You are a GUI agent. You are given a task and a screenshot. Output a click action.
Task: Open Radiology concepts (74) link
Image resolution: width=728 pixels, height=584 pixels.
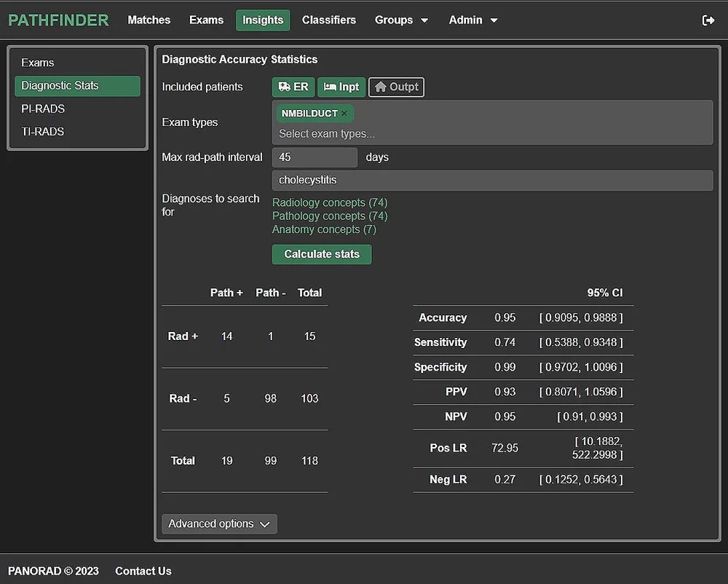click(x=330, y=202)
